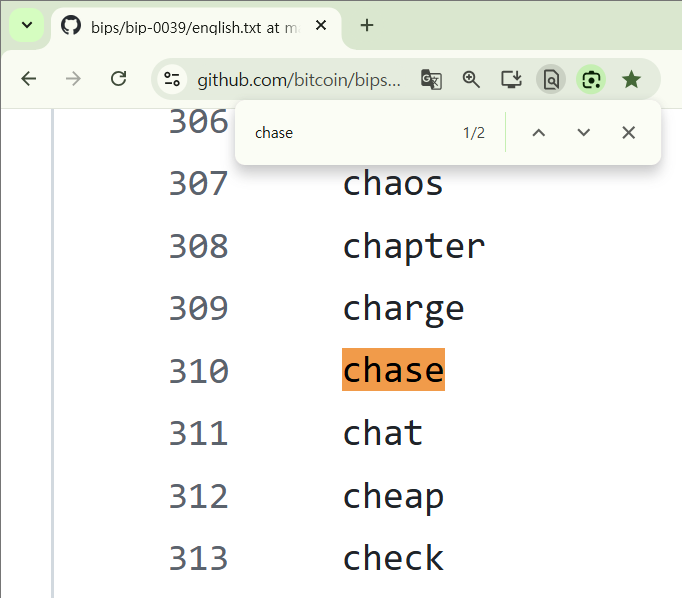Open the Google Translate page icon
This screenshot has height=598, width=682.
click(431, 79)
